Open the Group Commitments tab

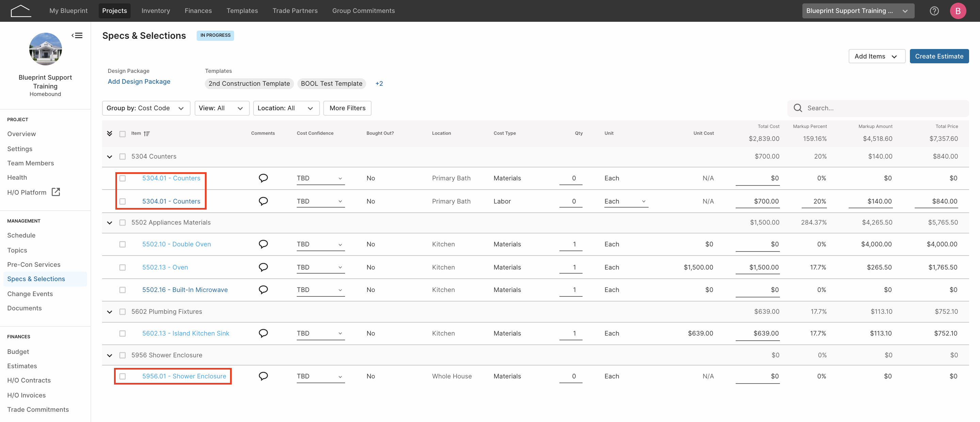363,11
